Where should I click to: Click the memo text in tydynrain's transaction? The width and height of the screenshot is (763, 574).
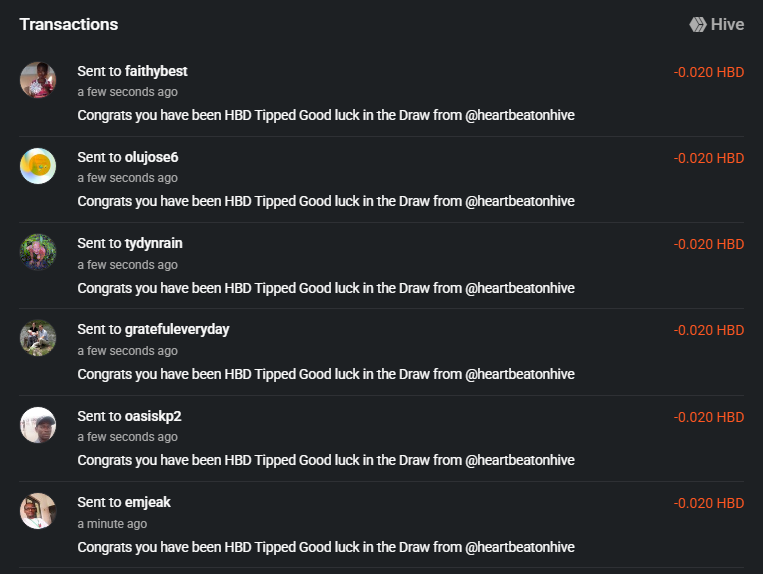click(x=326, y=288)
